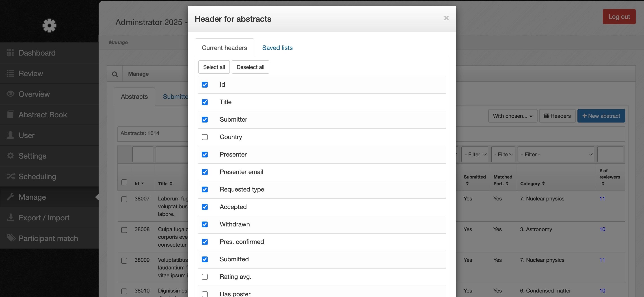Click the Scheduling shuffle icon
The height and width of the screenshot is (297, 644).
tap(11, 176)
